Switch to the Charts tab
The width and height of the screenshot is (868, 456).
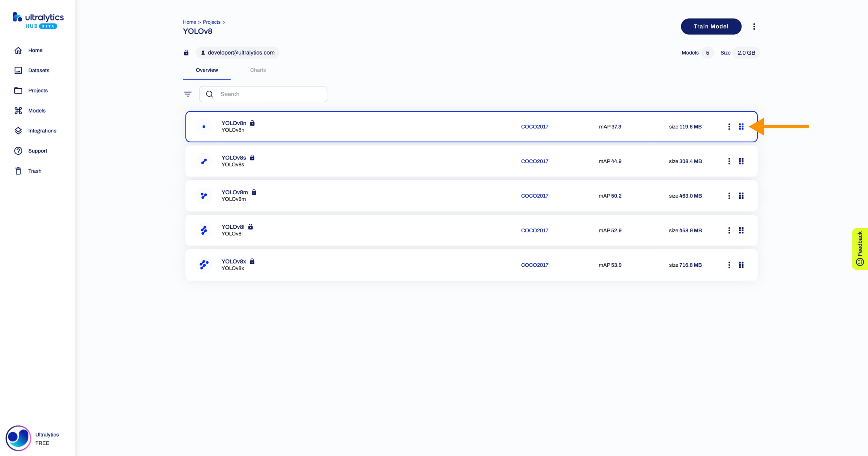258,69
